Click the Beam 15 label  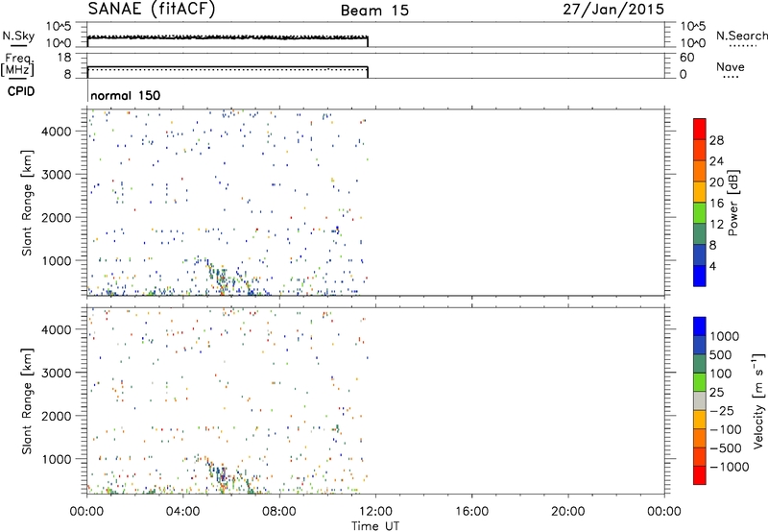click(374, 11)
